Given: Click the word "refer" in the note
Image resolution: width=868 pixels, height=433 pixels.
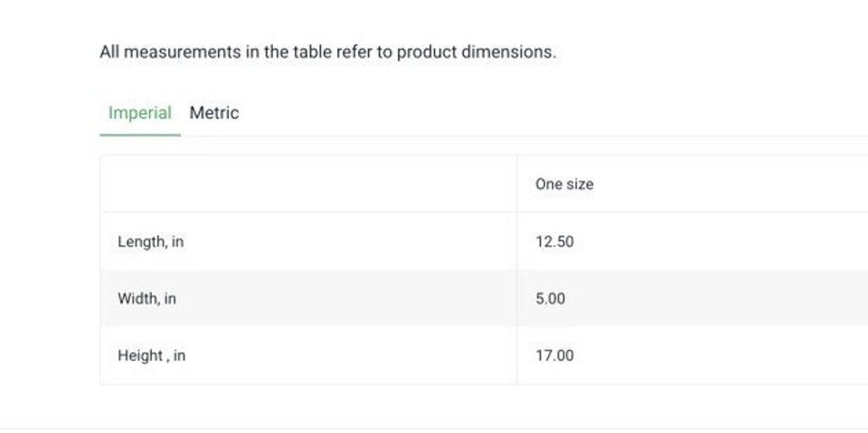Looking at the screenshot, I should point(356,52).
